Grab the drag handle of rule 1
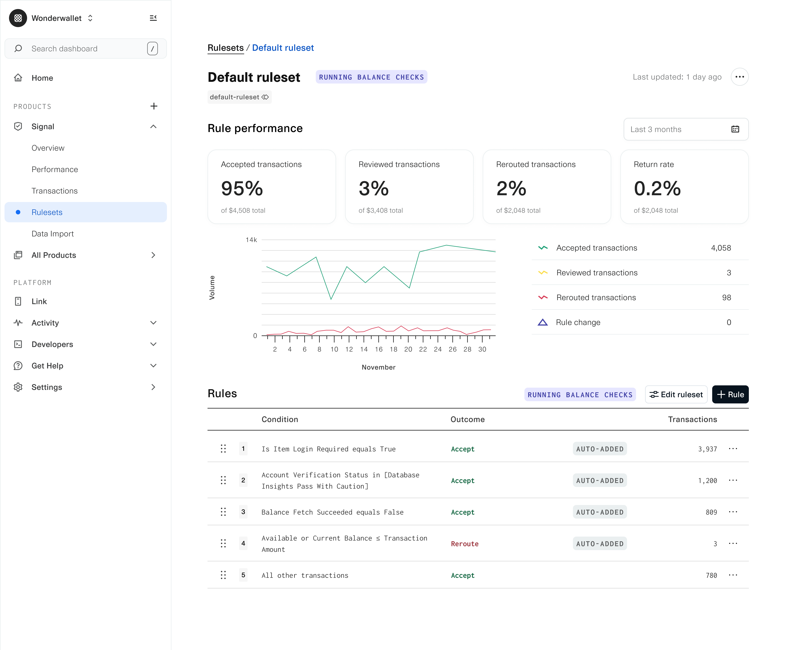 [x=223, y=448]
